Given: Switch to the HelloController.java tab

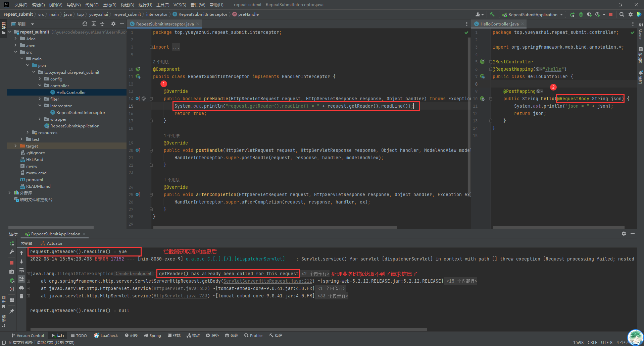Looking at the screenshot, I should (x=499, y=24).
